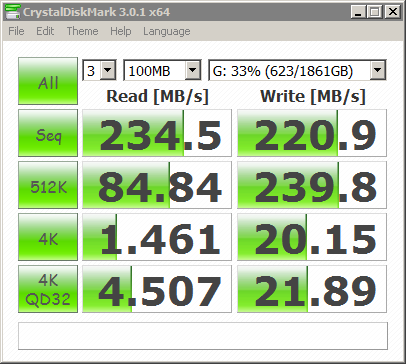The width and height of the screenshot is (406, 364).
Task: Minimize the CrystalDiskMark window
Action: (x=358, y=12)
